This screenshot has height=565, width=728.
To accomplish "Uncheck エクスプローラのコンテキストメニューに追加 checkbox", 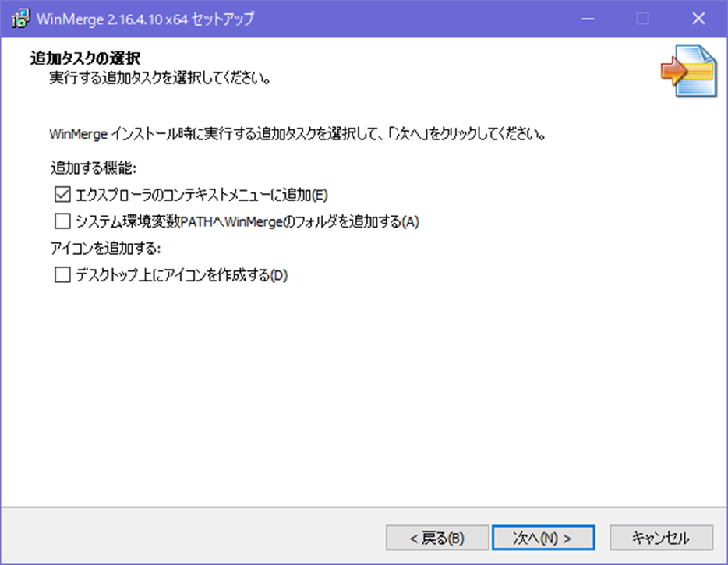I will [x=62, y=195].
